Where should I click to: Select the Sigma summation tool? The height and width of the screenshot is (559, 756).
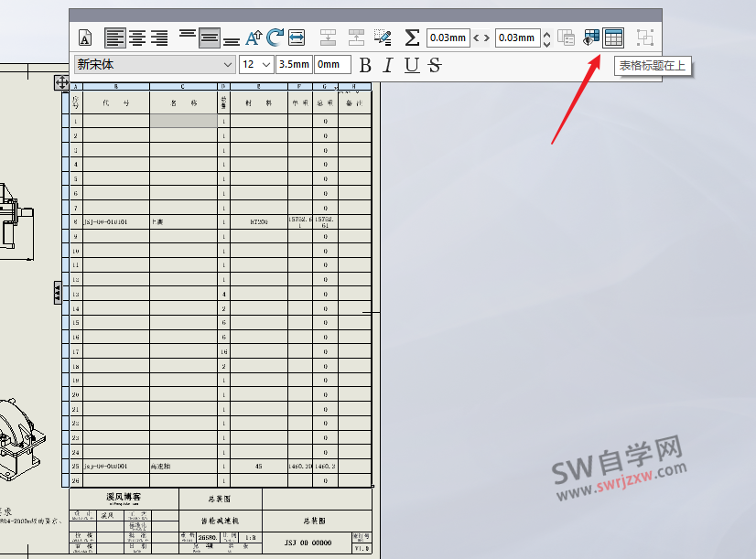tap(412, 38)
